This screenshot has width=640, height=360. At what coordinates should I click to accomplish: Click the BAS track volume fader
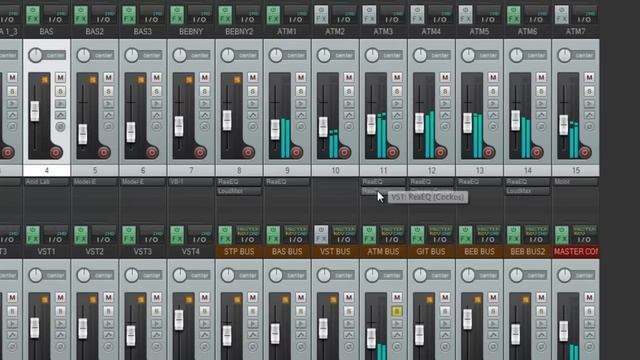click(x=35, y=111)
